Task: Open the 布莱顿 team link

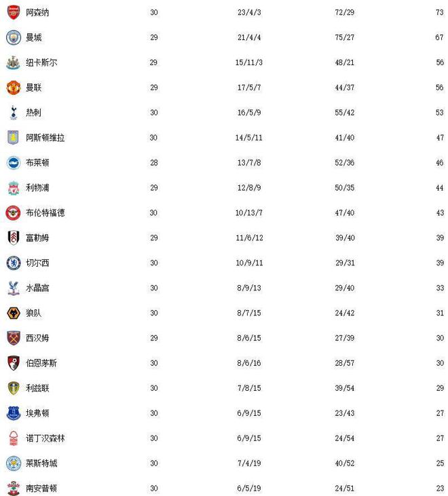Action: pyautogui.click(x=37, y=163)
